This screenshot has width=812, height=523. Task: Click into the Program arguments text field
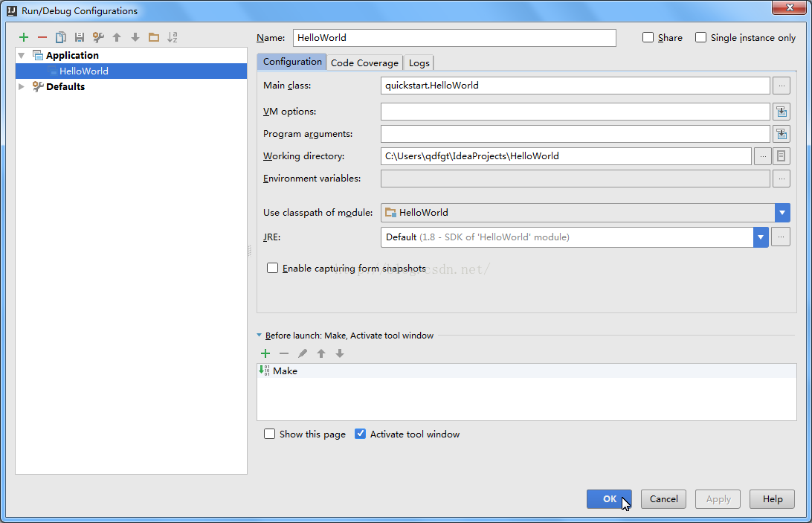575,134
